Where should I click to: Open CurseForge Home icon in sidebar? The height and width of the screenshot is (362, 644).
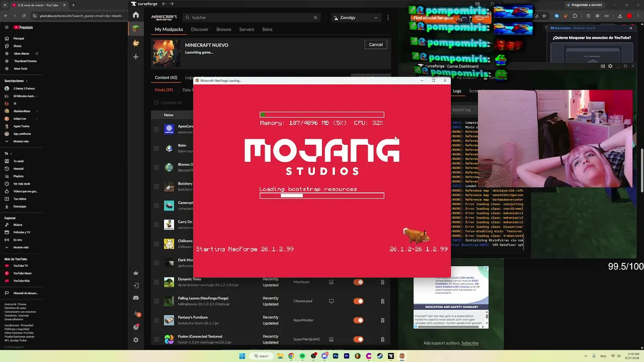point(136,15)
